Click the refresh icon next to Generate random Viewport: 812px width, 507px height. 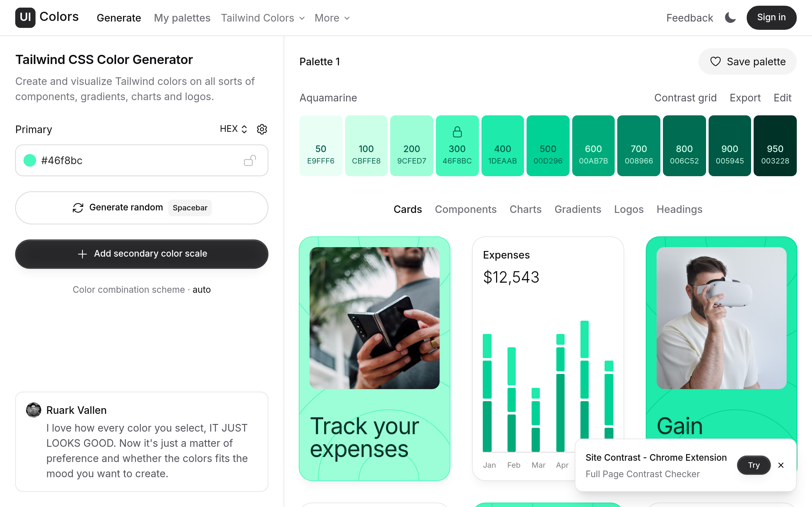point(78,208)
